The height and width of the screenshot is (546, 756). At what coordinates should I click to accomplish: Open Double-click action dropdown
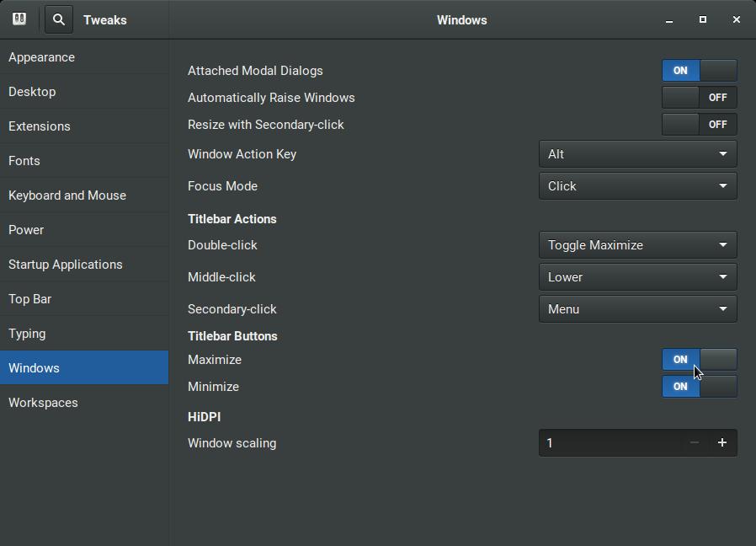point(637,245)
